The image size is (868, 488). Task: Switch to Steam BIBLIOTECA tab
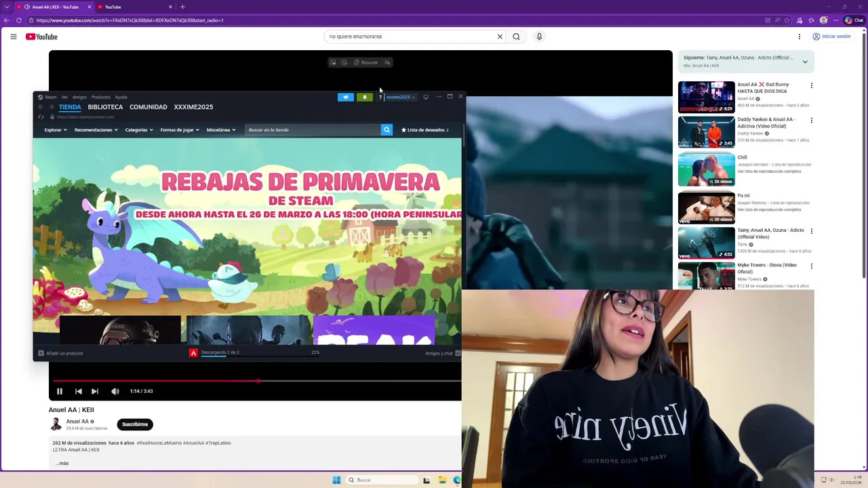(105, 107)
